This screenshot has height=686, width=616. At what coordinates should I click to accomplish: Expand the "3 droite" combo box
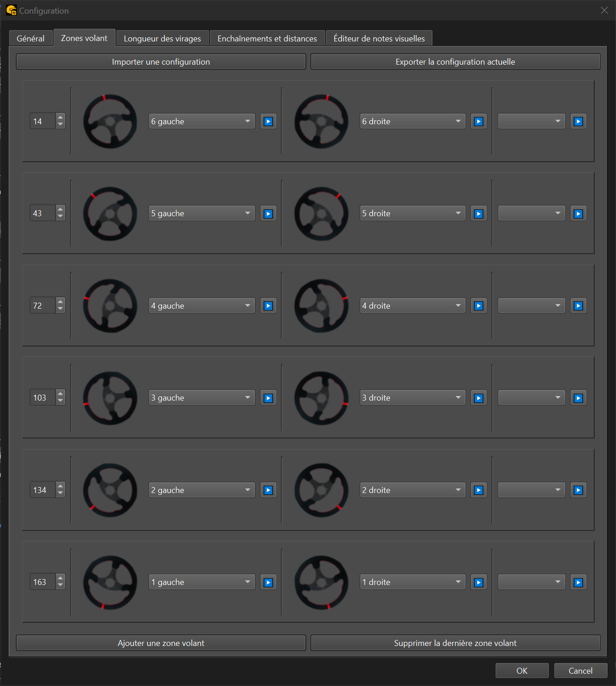412,398
